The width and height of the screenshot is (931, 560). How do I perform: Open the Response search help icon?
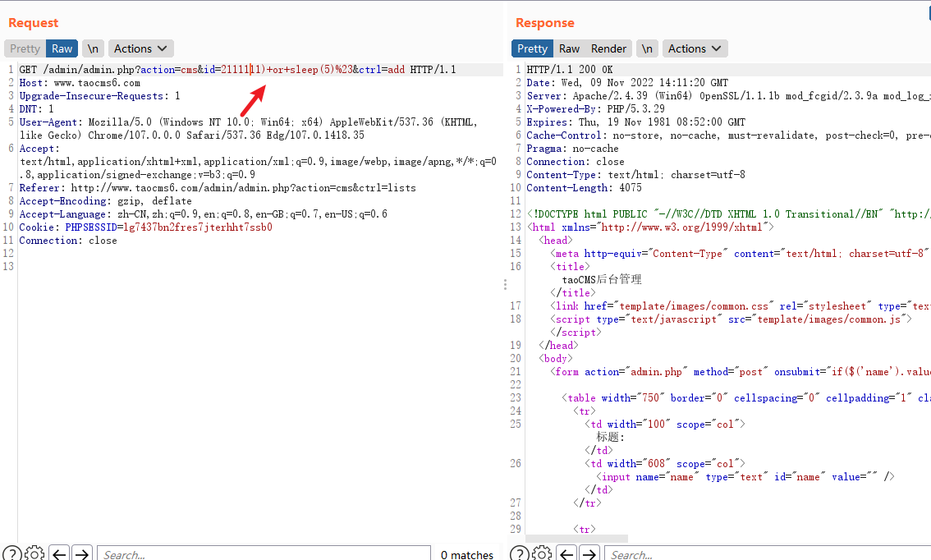click(520, 553)
